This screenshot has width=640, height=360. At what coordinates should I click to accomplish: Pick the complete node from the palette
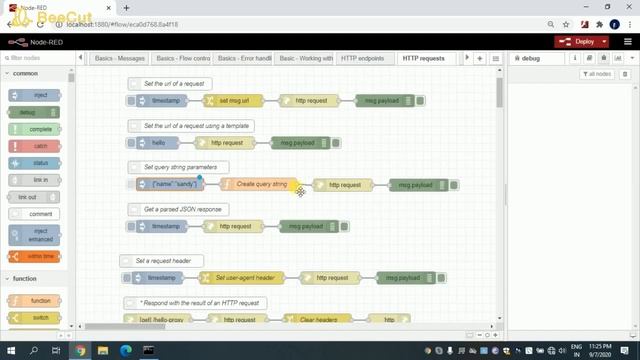click(34, 129)
